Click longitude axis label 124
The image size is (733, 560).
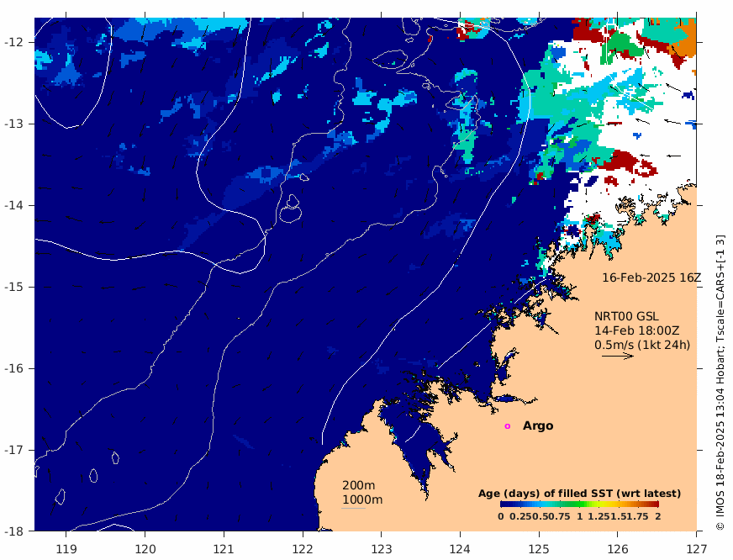460,548
